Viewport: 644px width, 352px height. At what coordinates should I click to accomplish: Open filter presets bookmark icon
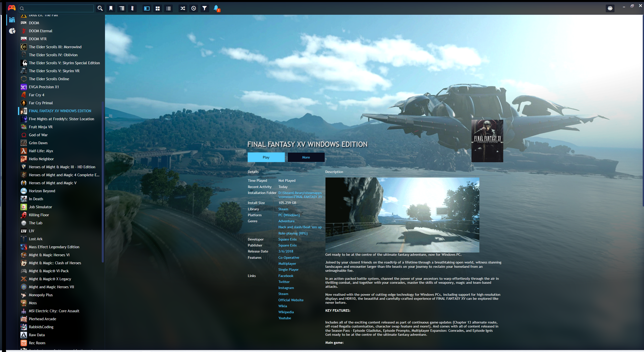[x=111, y=8]
